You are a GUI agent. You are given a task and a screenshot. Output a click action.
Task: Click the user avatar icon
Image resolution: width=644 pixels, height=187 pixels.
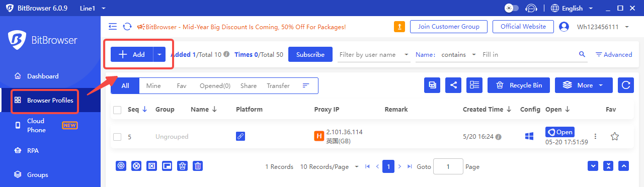click(x=564, y=27)
